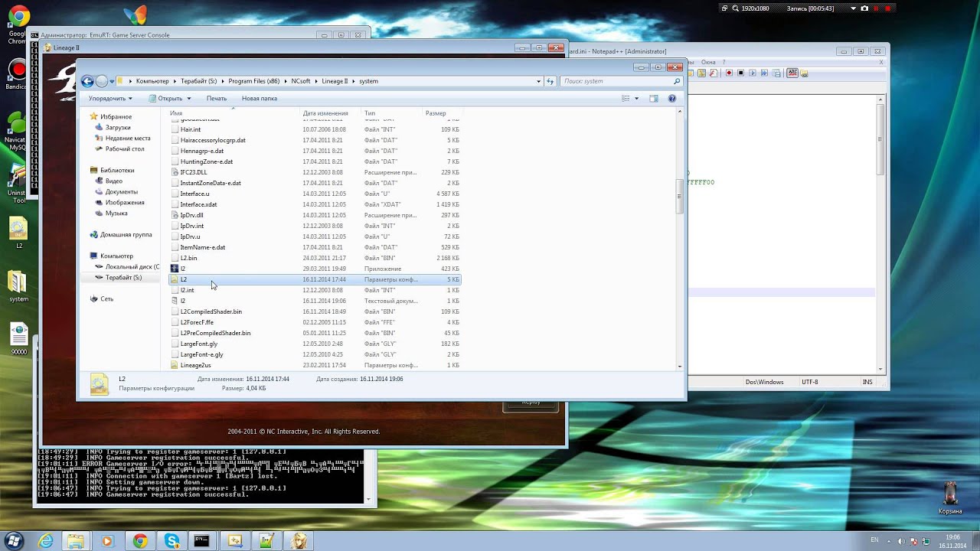Click the Notepad++ stop recording macro button

[x=740, y=73]
